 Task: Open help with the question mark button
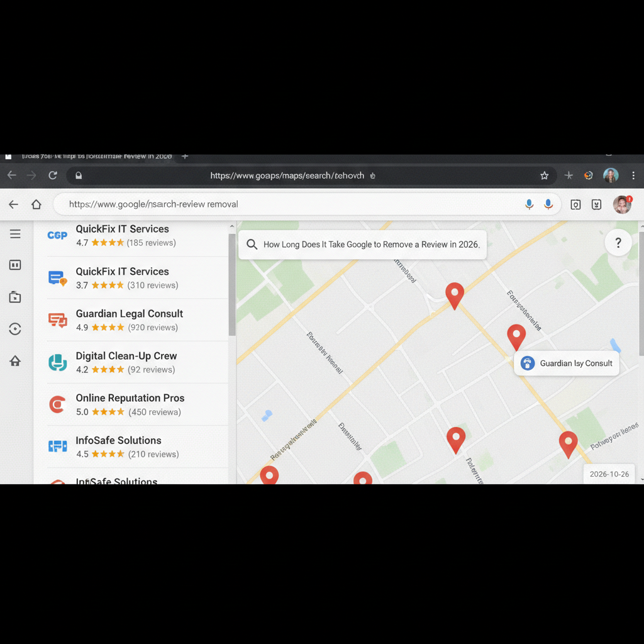coord(618,243)
